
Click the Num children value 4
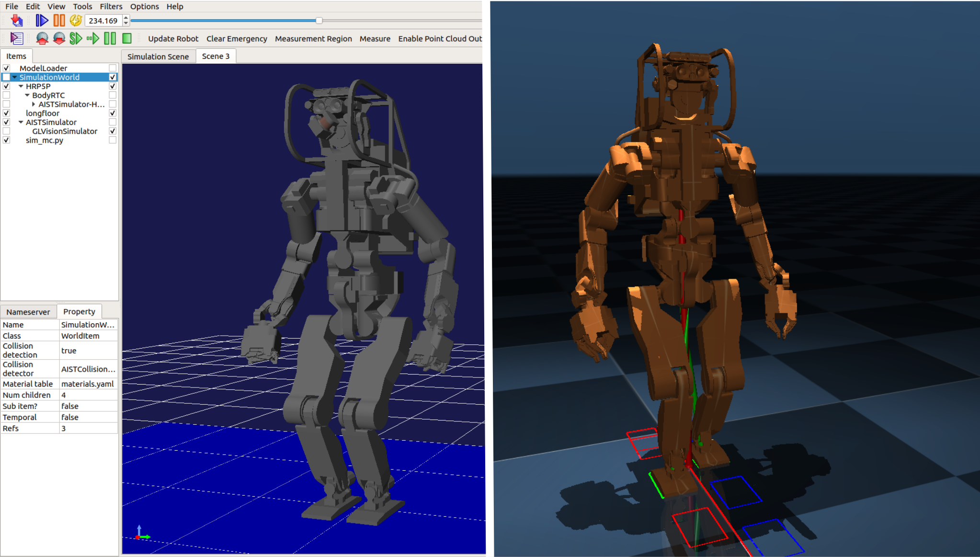pyautogui.click(x=88, y=395)
